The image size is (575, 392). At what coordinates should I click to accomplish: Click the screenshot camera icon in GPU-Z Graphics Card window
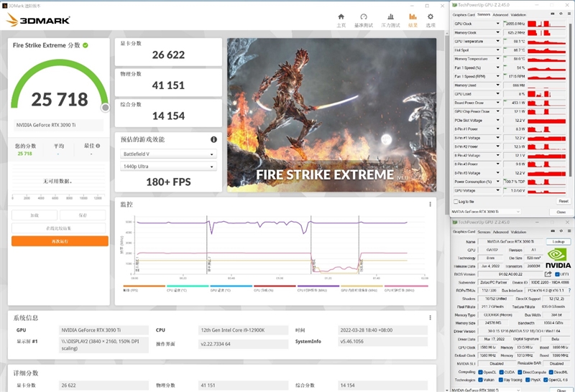click(x=553, y=231)
